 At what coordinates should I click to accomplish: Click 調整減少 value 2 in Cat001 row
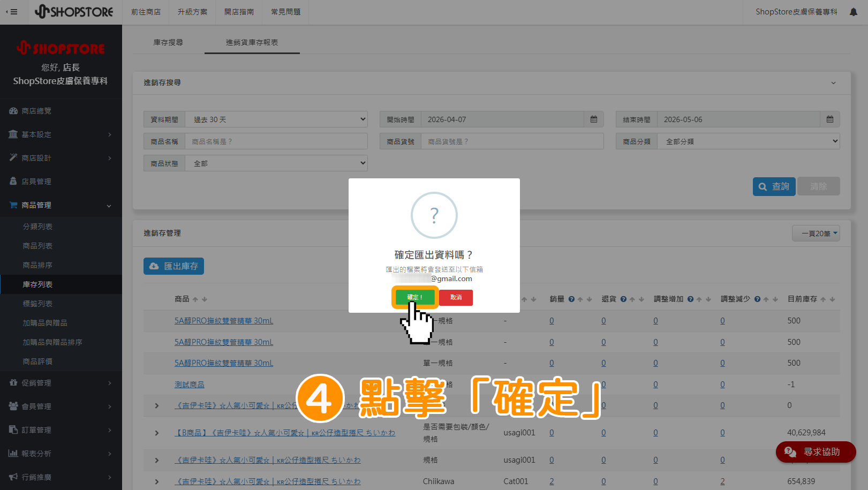[722, 481]
